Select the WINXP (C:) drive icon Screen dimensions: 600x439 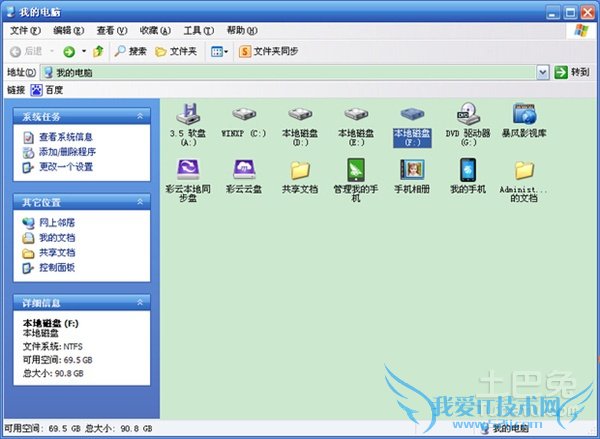(244, 122)
